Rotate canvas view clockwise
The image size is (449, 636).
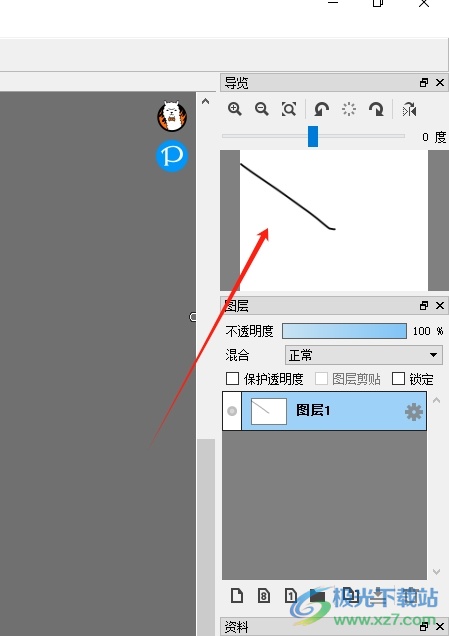pyautogui.click(x=376, y=109)
